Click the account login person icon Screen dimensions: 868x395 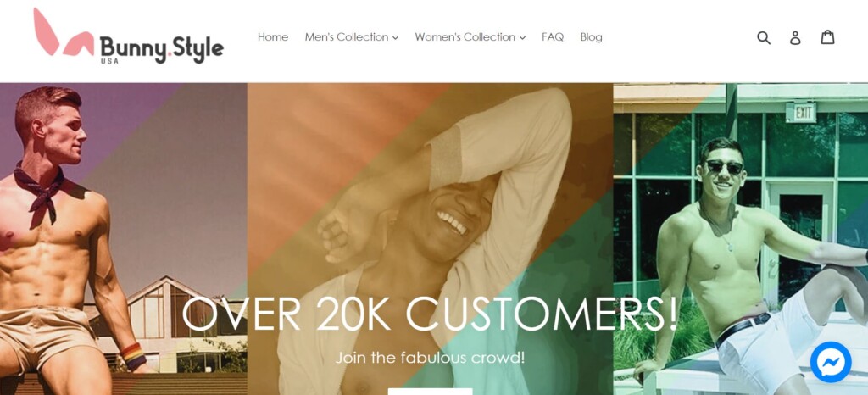click(795, 37)
